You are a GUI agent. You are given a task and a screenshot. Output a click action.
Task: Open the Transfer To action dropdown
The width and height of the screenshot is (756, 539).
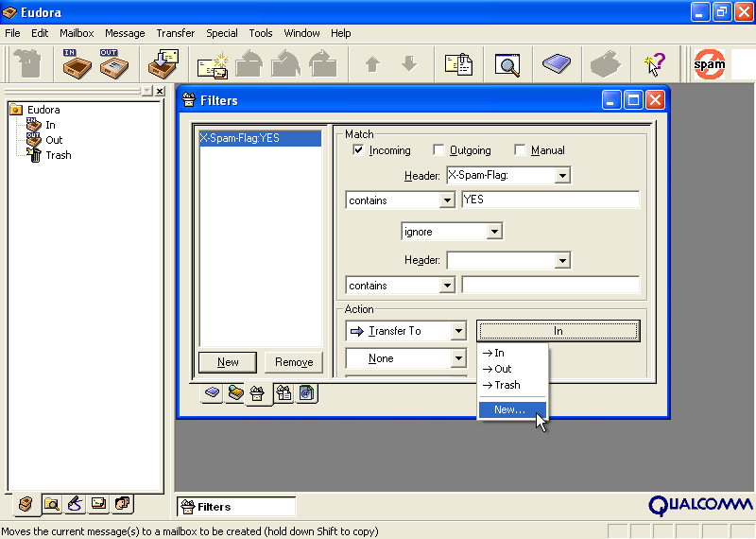pos(458,332)
